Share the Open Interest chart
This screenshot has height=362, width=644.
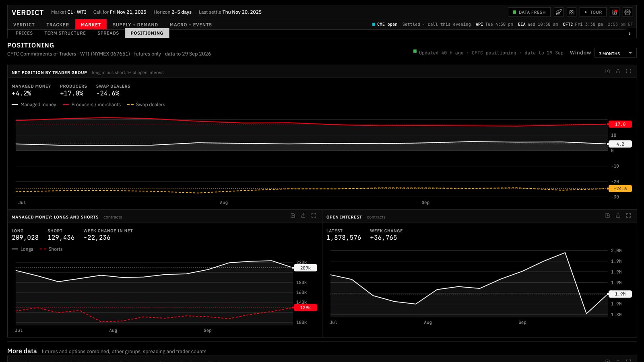(x=618, y=216)
